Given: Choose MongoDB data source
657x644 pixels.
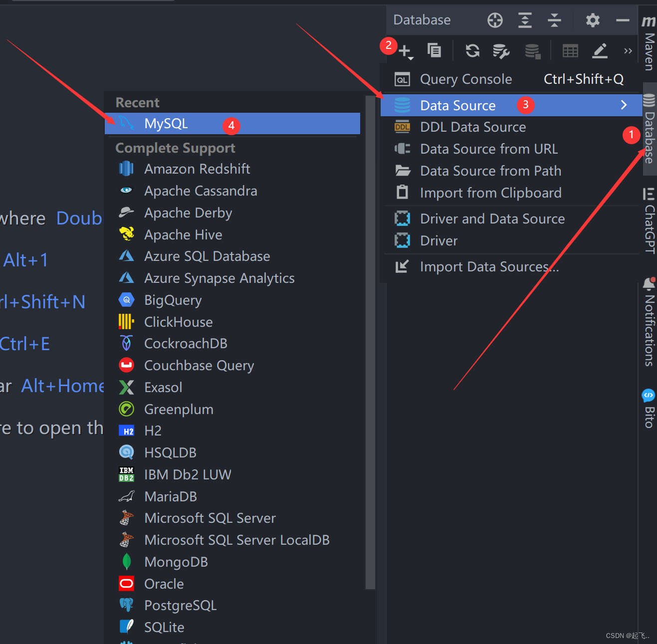Looking at the screenshot, I should click(x=232, y=562).
